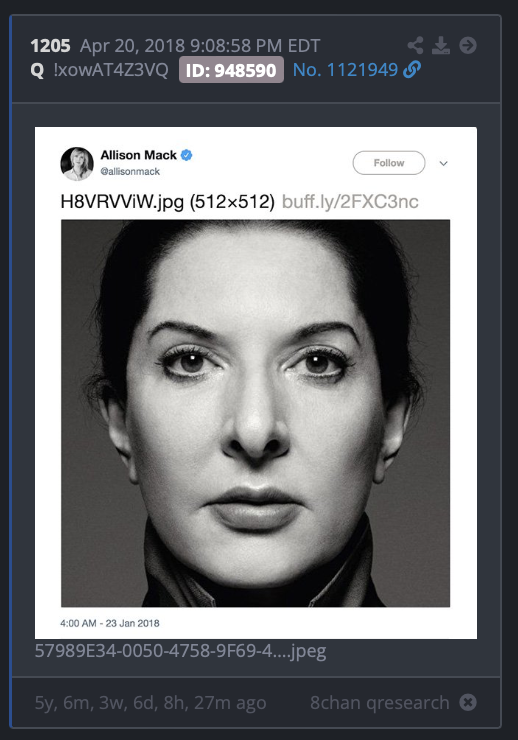Click the Follow button on the tweet
Screen dimensions: 518x740
[x=389, y=163]
